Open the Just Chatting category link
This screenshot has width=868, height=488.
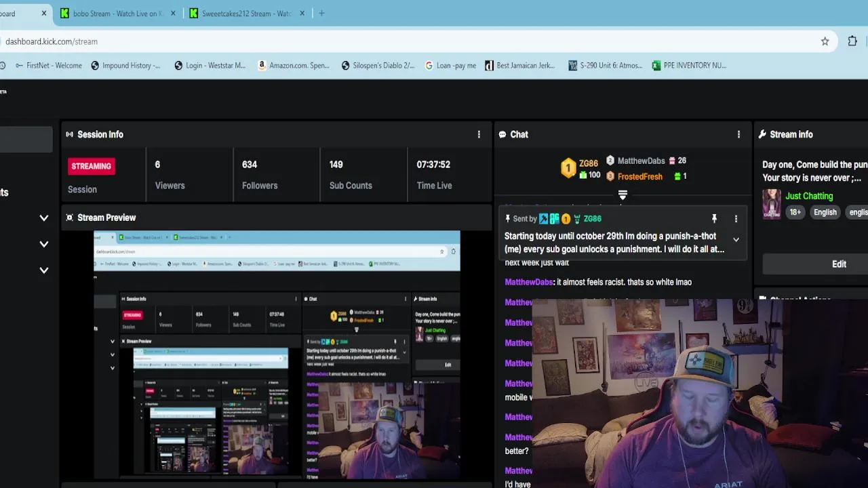click(809, 196)
